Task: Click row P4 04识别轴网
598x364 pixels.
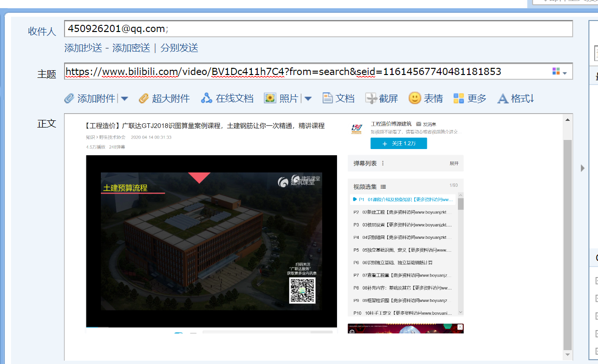Action: point(403,237)
